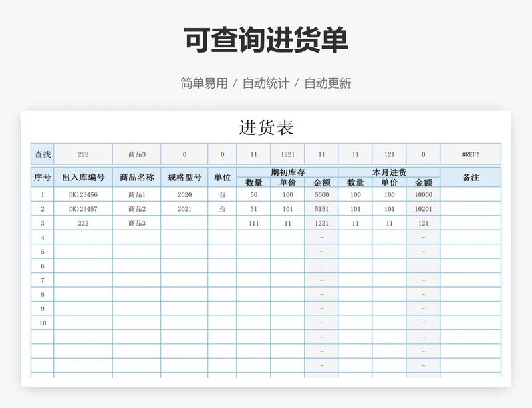The height and width of the screenshot is (408, 532).
Task: Click 商品3 in row 3
Action: click(137, 223)
